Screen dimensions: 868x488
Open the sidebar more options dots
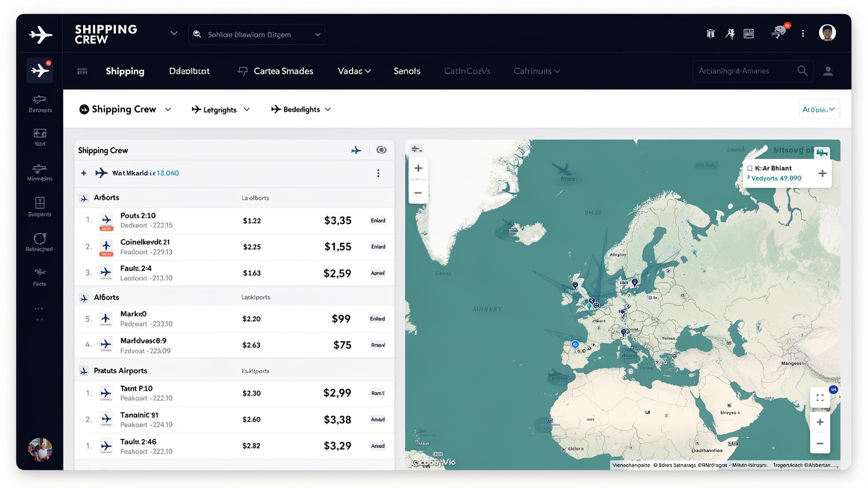[x=39, y=314]
